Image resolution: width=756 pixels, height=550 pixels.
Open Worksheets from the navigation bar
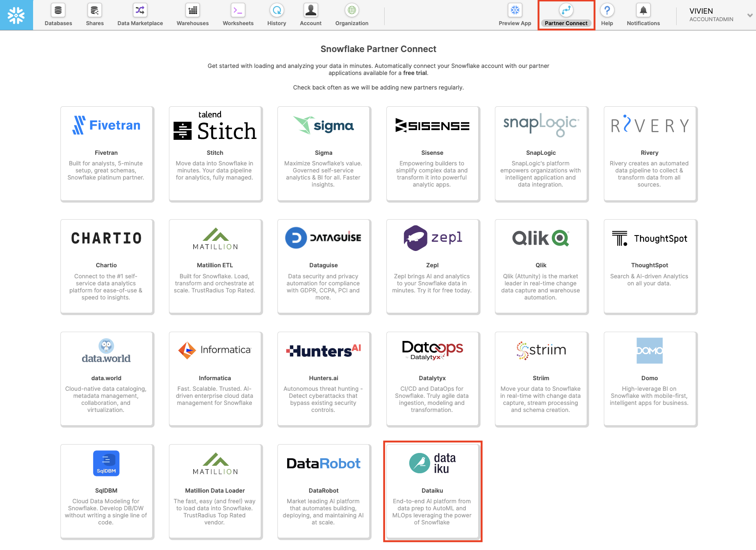pos(238,15)
